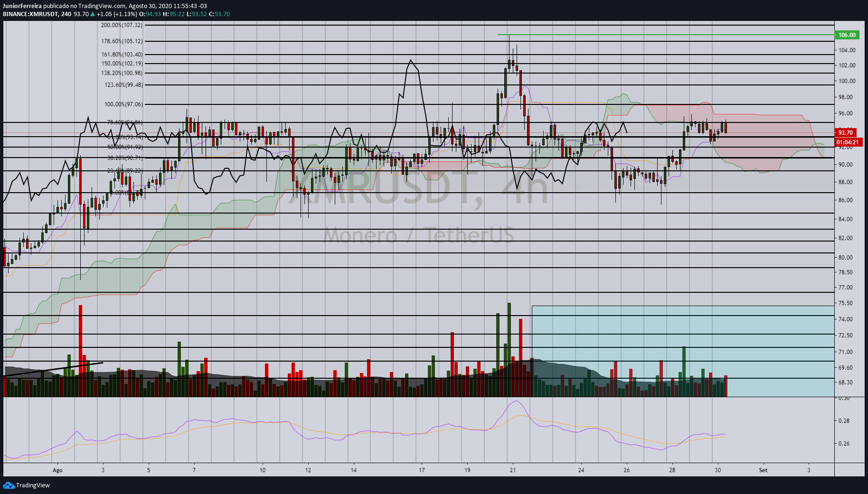Click date 26 on the time axis
Screen dimensions: 868x494
click(627, 470)
